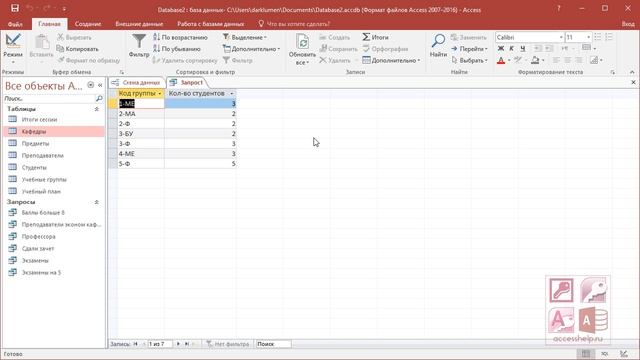Image resolution: width=640 pixels, height=360 pixels.
Task: Toggle underline Ч formatting
Action: (522, 49)
